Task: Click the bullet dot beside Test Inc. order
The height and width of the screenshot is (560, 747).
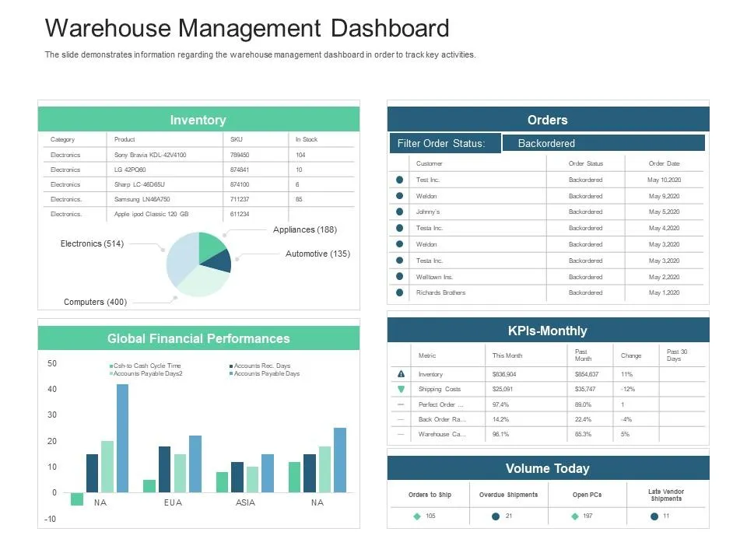Action: point(399,180)
